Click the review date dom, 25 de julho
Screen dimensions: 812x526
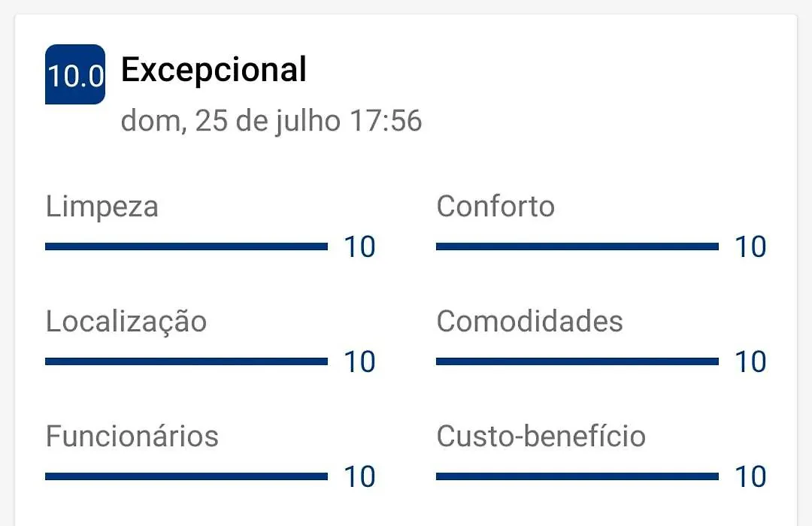click(x=231, y=121)
